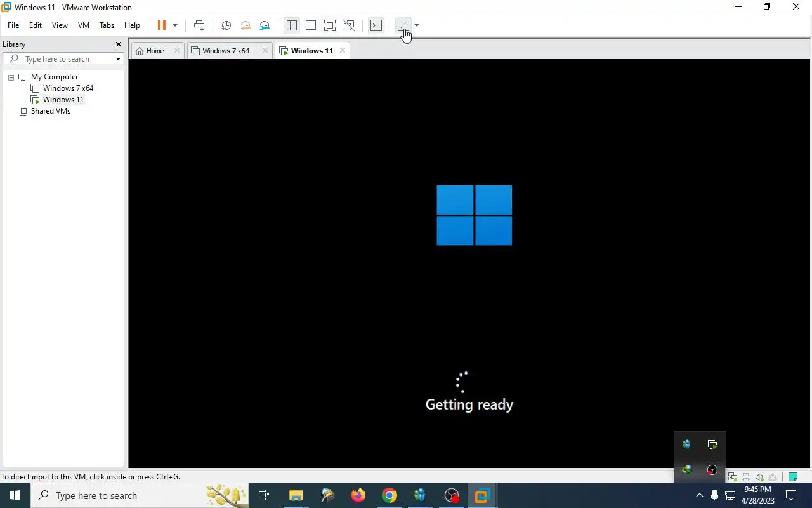
Task: Open the VM menu
Action: (x=84, y=25)
